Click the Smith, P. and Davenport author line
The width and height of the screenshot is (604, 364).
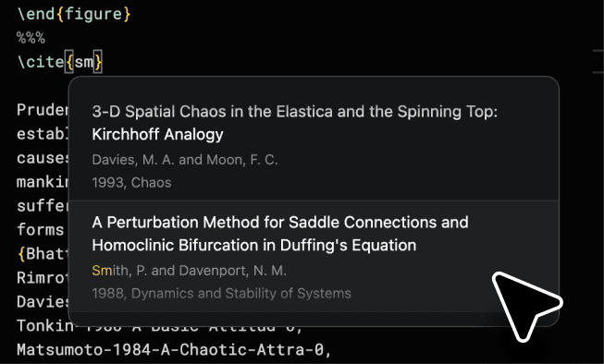[189, 271]
